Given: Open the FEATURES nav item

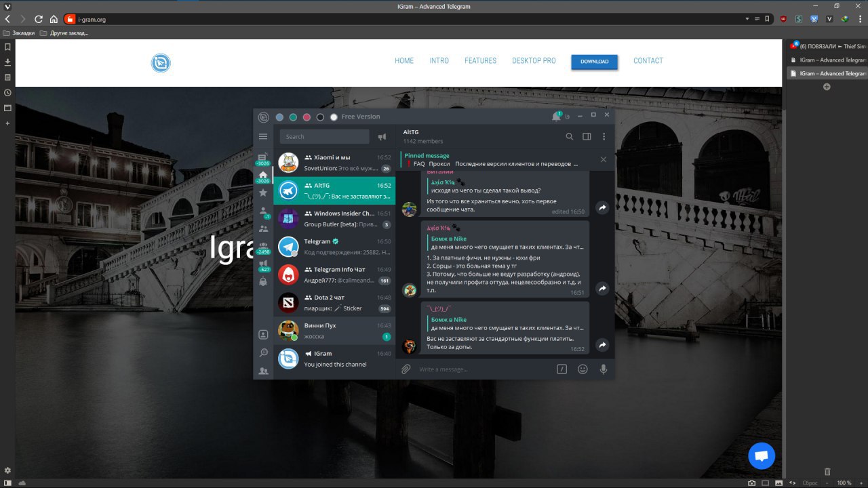Looking at the screenshot, I should coord(480,61).
